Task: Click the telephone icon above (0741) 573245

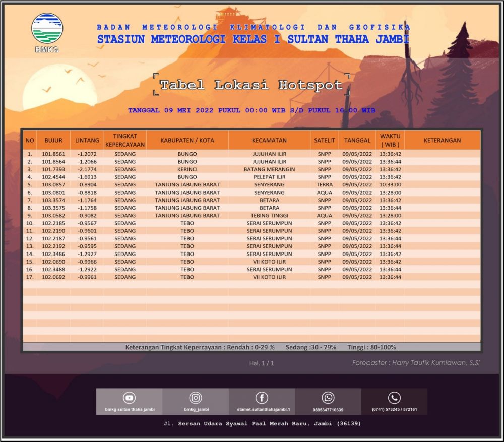Action: pos(394,398)
